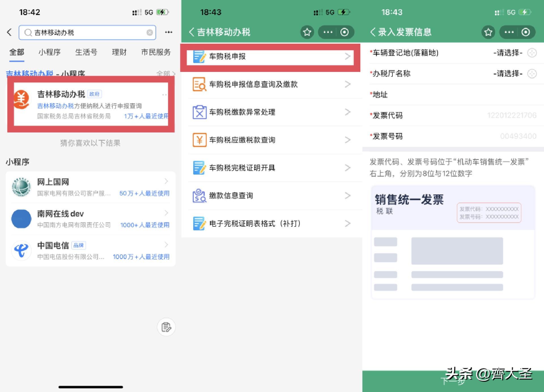Select the 电子完税证明表格式(补打) icon

pyautogui.click(x=199, y=223)
